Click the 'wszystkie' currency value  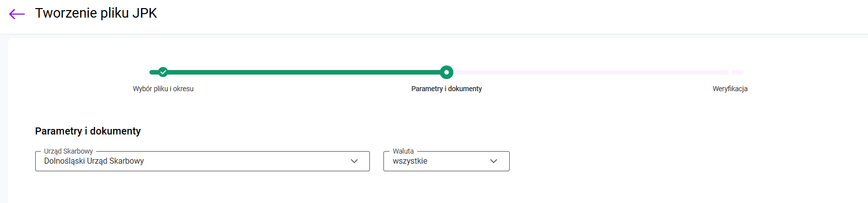(410, 161)
